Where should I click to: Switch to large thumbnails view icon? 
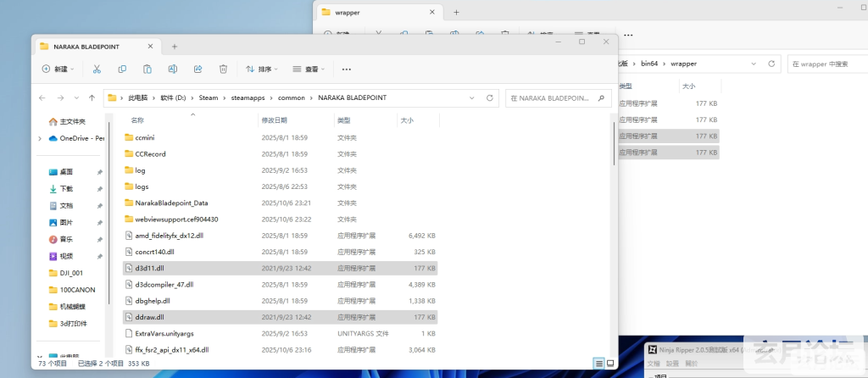tap(610, 364)
